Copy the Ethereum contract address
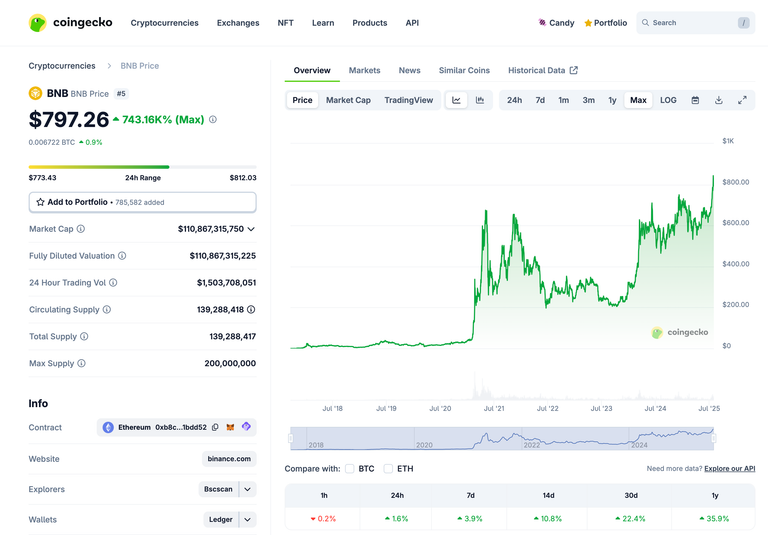This screenshot has height=535, width=768. tap(215, 427)
